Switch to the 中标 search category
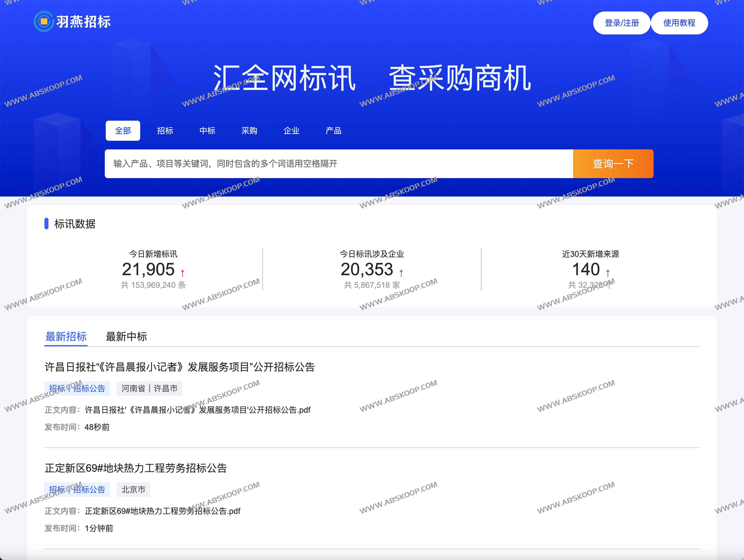Image resolution: width=744 pixels, height=560 pixels. tap(207, 130)
